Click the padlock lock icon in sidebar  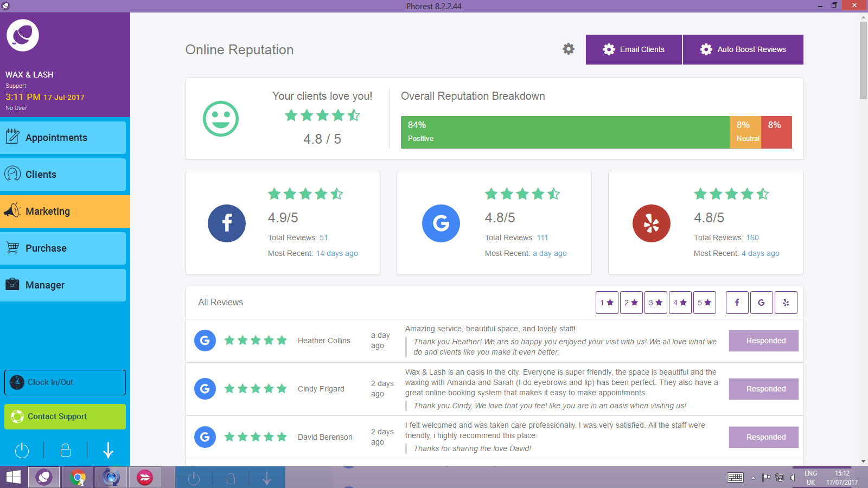tap(65, 450)
